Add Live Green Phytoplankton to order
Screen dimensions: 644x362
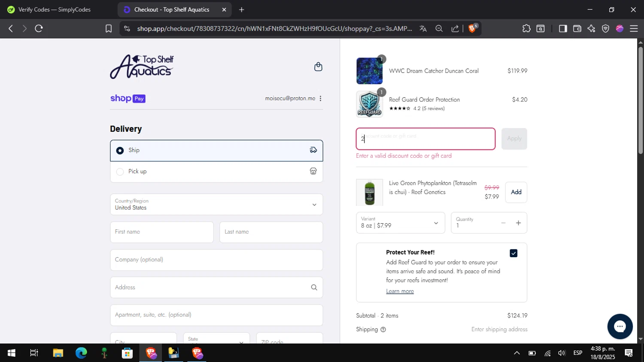click(x=516, y=192)
